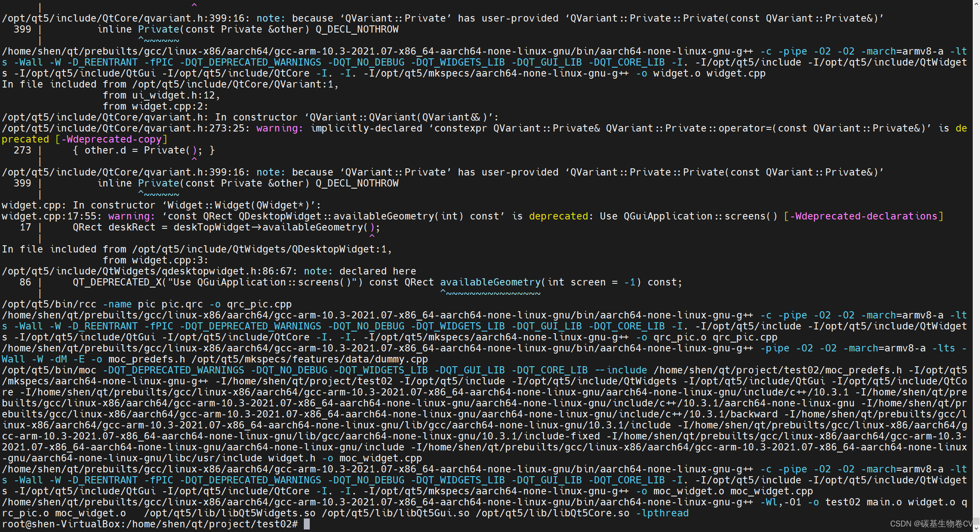The width and height of the screenshot is (980, 532).
Task: Click "moc_predefs.h" after the -o flag
Action: 147,359
